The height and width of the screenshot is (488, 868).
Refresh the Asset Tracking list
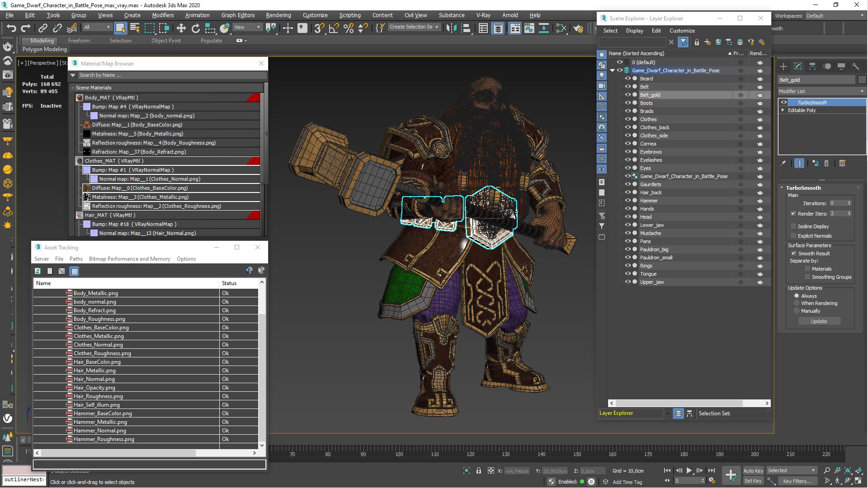tap(38, 271)
